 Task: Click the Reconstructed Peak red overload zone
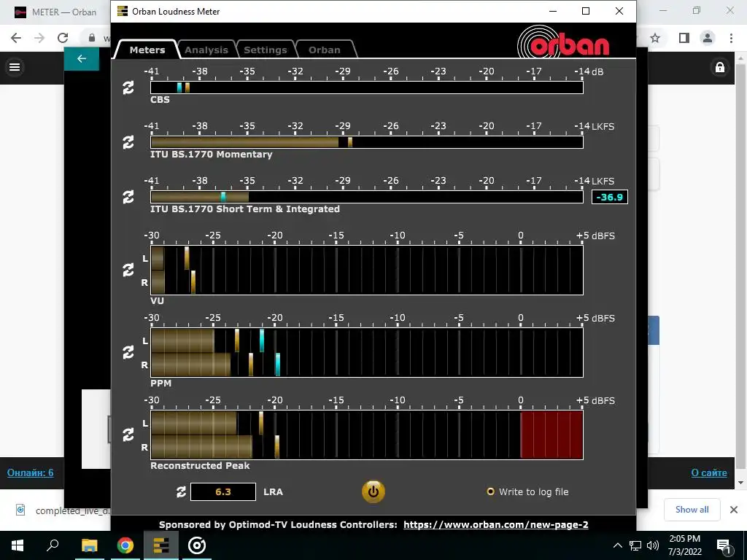coord(551,435)
